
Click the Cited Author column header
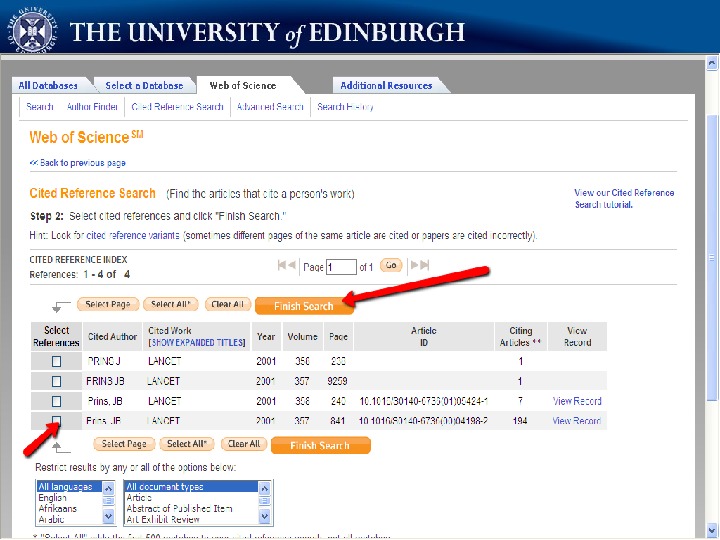[x=112, y=337]
